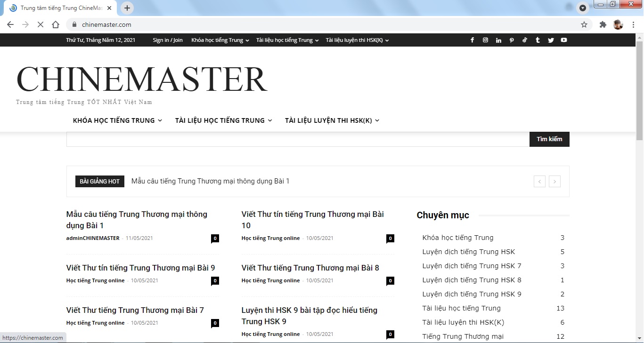
Task: Open comments badge for Mẫu câu Bài 1 article
Action: (x=215, y=239)
